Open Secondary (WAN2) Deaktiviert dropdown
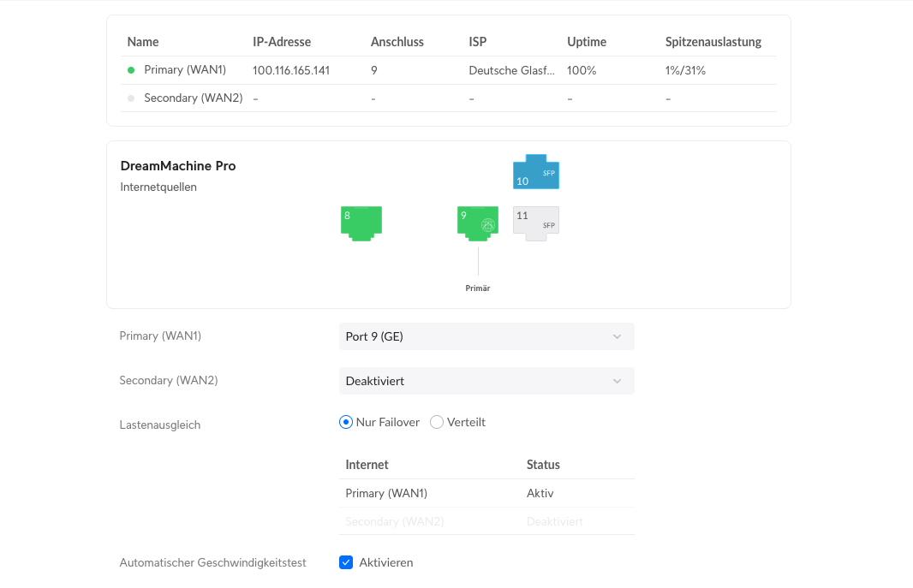Screen dimensions: 913x588 pyautogui.click(x=486, y=381)
